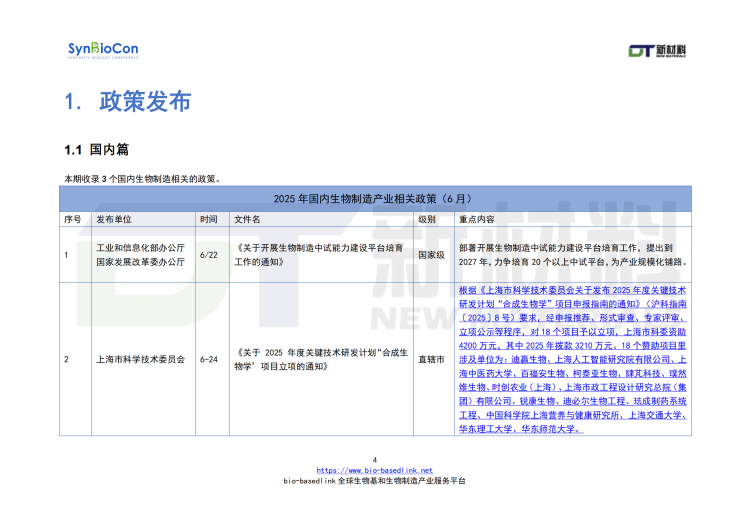Select the '1.1 国内篇' subheading
The height and width of the screenshot is (530, 750).
tap(97, 150)
